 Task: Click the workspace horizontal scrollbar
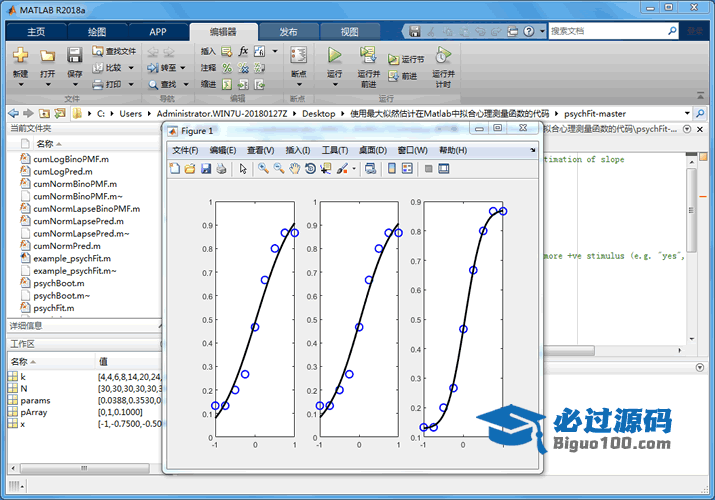point(85,468)
